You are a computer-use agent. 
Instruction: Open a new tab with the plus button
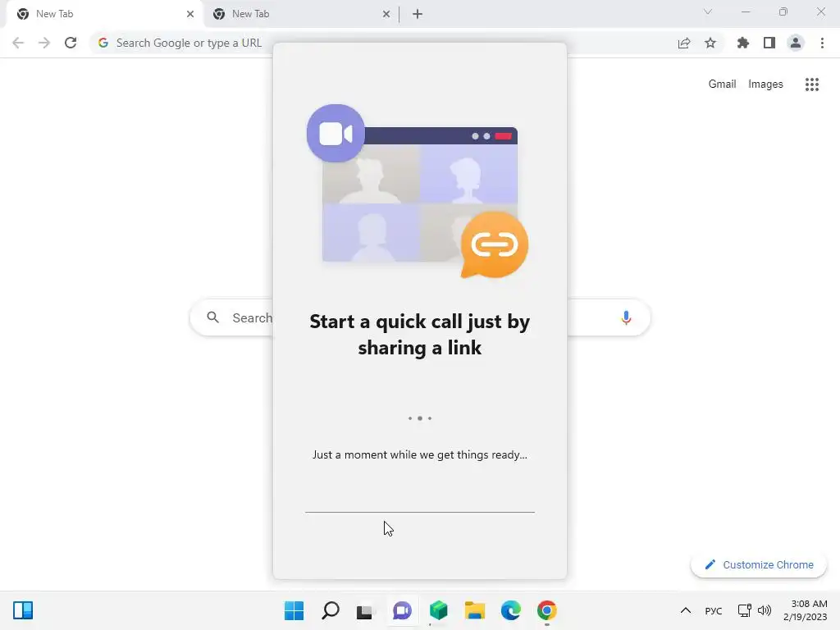coord(418,14)
